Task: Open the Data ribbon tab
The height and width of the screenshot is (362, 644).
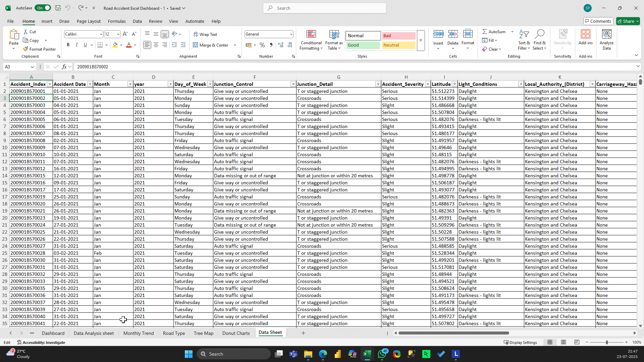Action: click(x=137, y=21)
